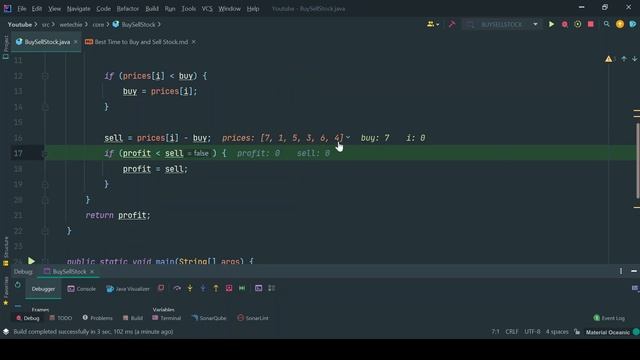Click the layout settings icon in debug panel

click(635, 289)
